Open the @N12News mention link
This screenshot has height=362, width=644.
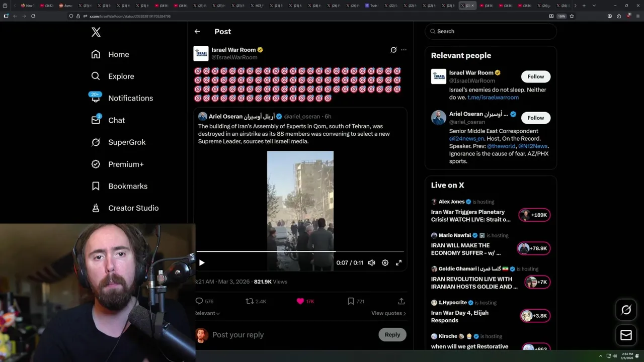click(x=533, y=146)
